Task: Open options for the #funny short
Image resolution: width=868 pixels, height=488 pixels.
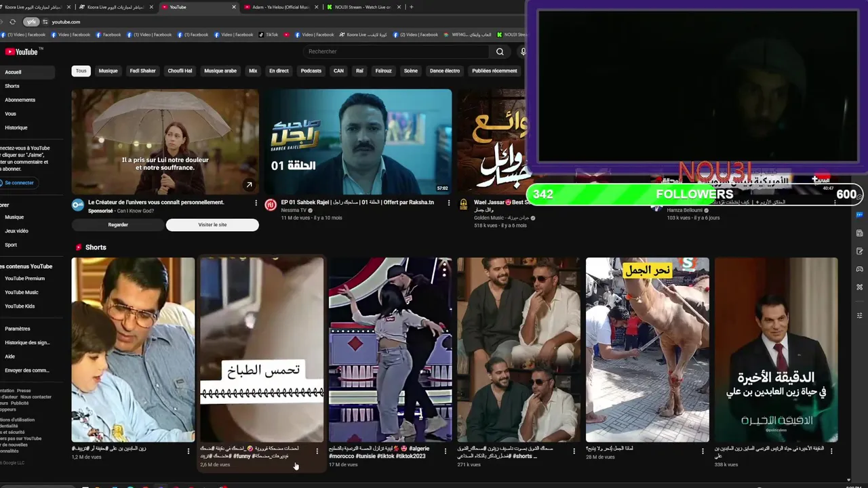Action: pyautogui.click(x=317, y=451)
